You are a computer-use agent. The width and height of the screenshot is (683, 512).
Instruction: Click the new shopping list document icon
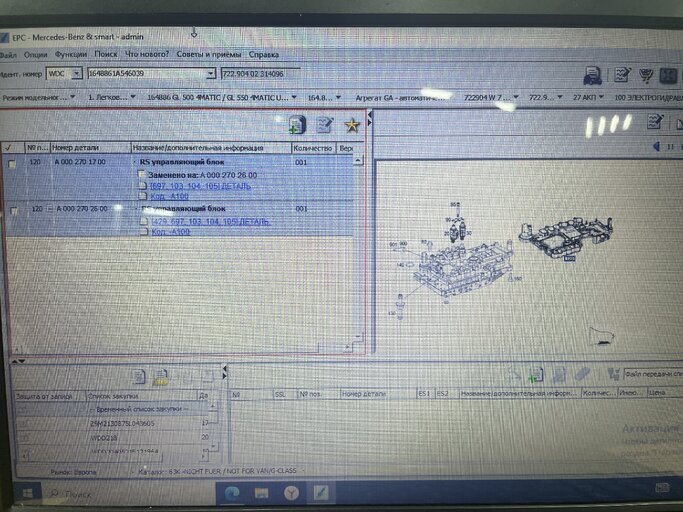pos(139,376)
